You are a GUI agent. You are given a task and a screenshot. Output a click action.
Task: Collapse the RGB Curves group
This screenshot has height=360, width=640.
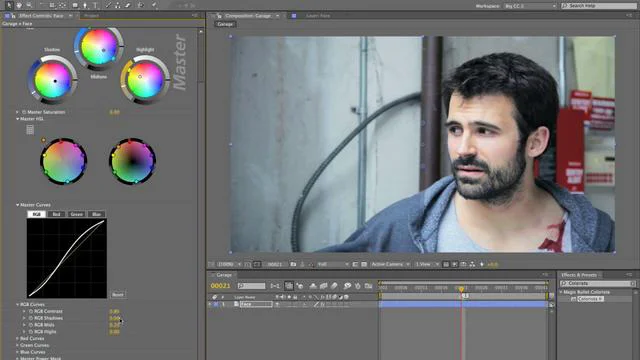18,304
